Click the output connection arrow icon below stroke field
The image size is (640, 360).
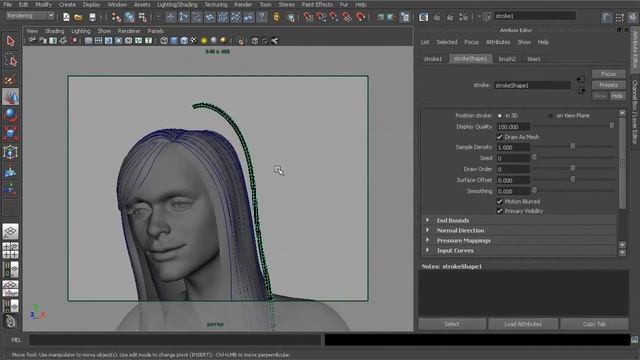click(582, 90)
